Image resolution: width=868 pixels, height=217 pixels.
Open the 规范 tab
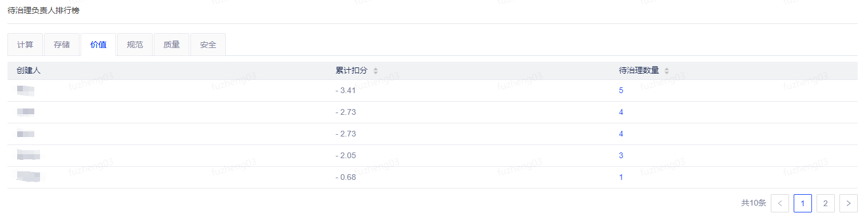tap(135, 45)
